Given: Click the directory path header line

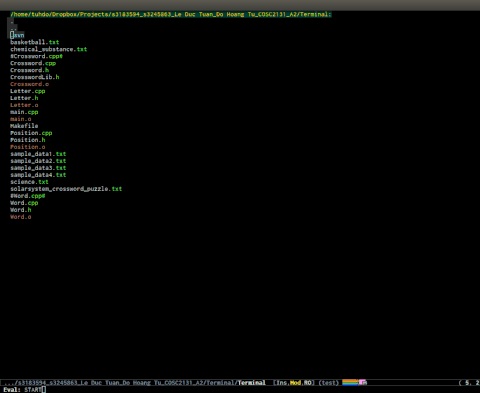Looking at the screenshot, I should (171, 14).
